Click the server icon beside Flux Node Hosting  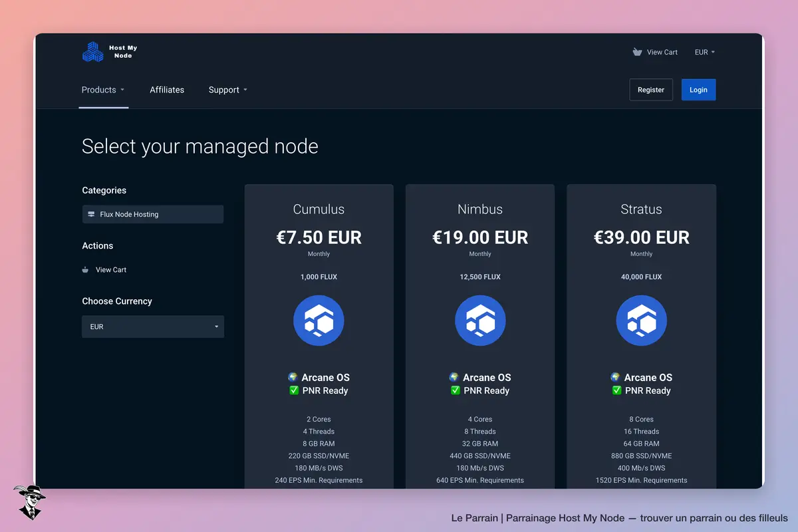(x=91, y=214)
